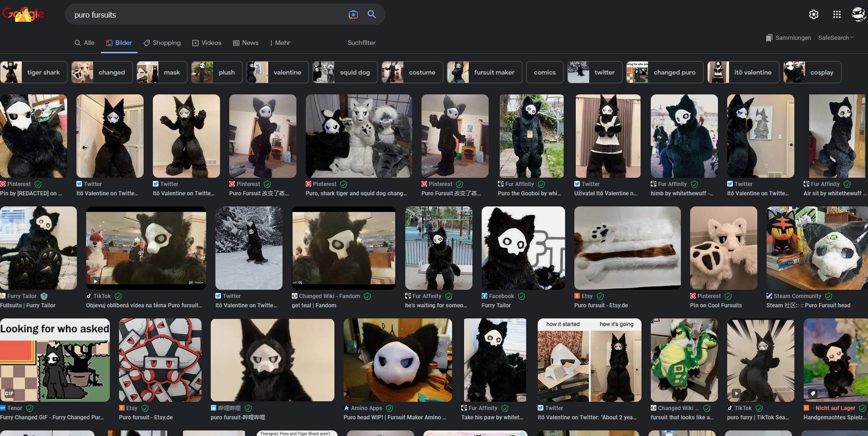
Task: Click Etsy icon on Puro fursuit - Etsy.de ribbon result
Action: pos(577,296)
